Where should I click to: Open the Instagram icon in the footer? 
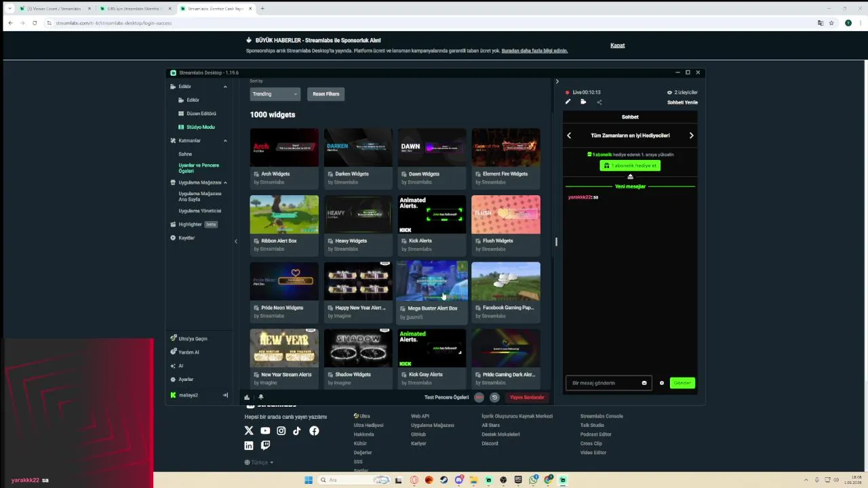[x=281, y=430]
